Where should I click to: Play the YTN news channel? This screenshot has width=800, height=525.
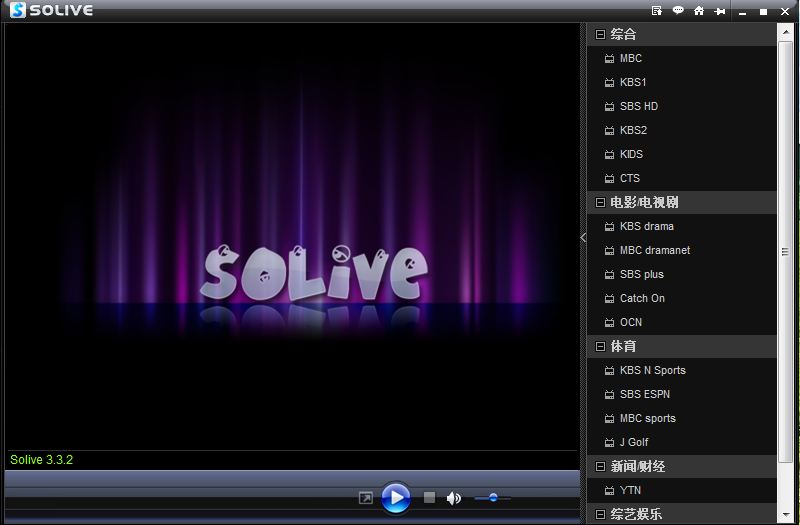tap(630, 490)
